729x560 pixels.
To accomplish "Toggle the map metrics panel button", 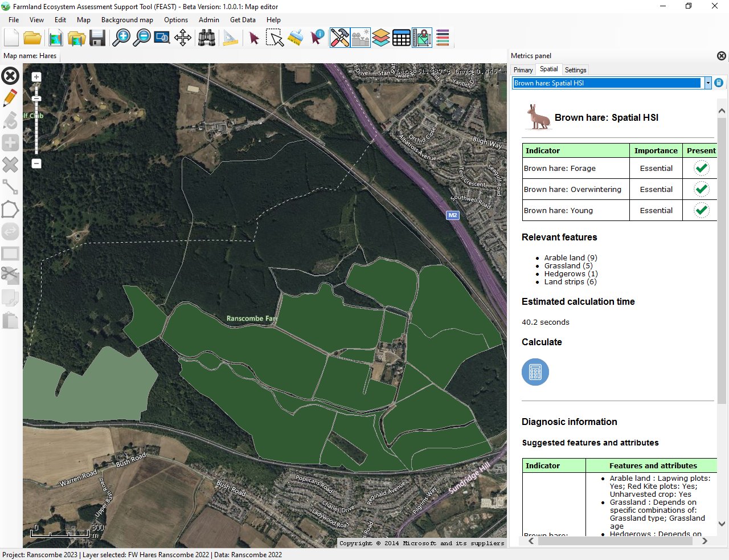I will click(x=422, y=38).
